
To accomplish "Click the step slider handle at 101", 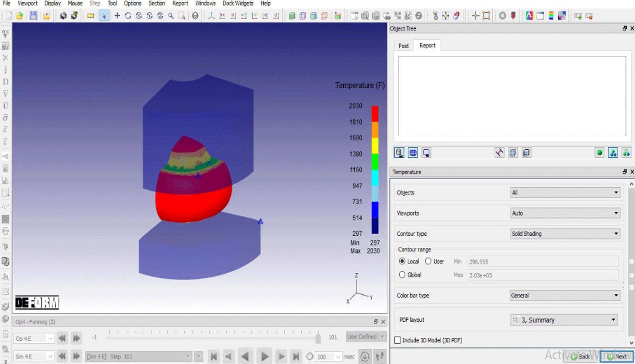I will point(318,338).
